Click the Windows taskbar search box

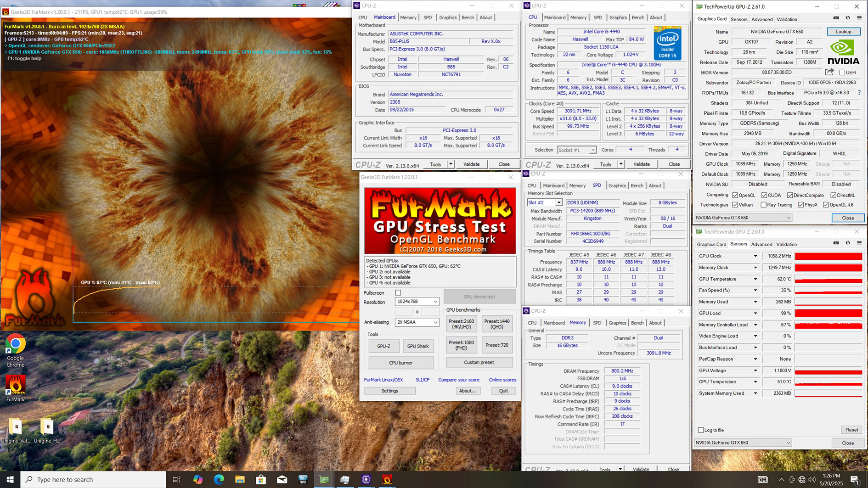[x=93, y=479]
